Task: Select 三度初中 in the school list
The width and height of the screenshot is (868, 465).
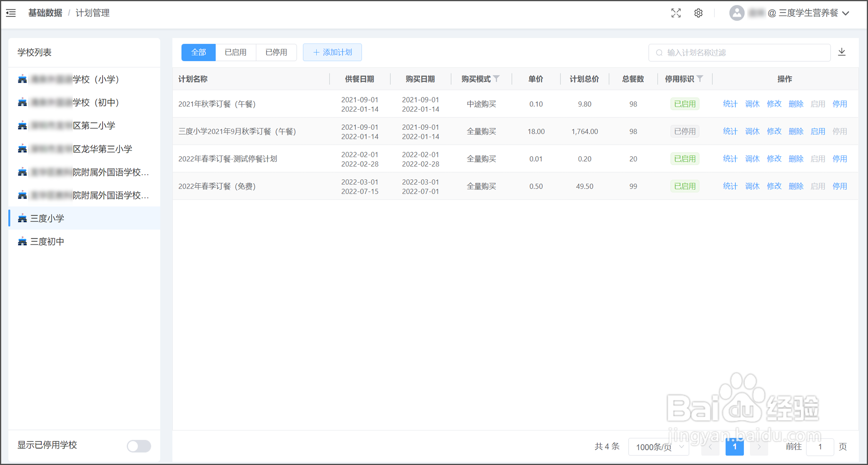Action: pos(47,241)
